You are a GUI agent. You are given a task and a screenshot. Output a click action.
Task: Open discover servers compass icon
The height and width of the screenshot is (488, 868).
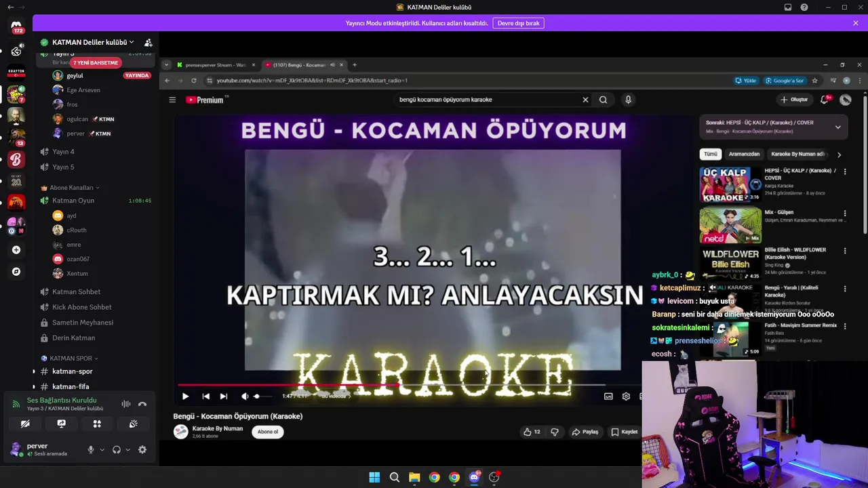[x=16, y=272]
